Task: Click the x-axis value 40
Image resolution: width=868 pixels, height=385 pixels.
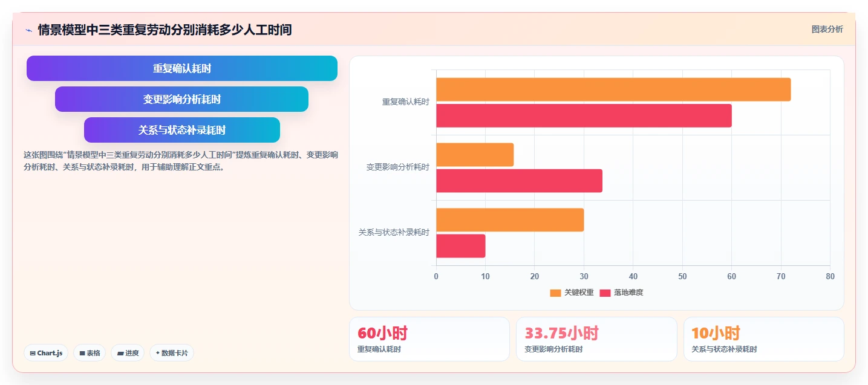Action: coord(633,276)
